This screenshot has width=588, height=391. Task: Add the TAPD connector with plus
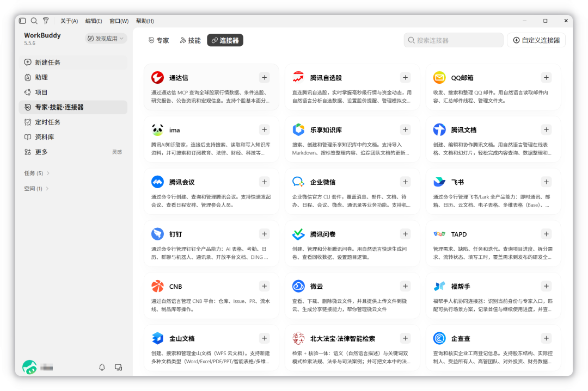click(547, 234)
